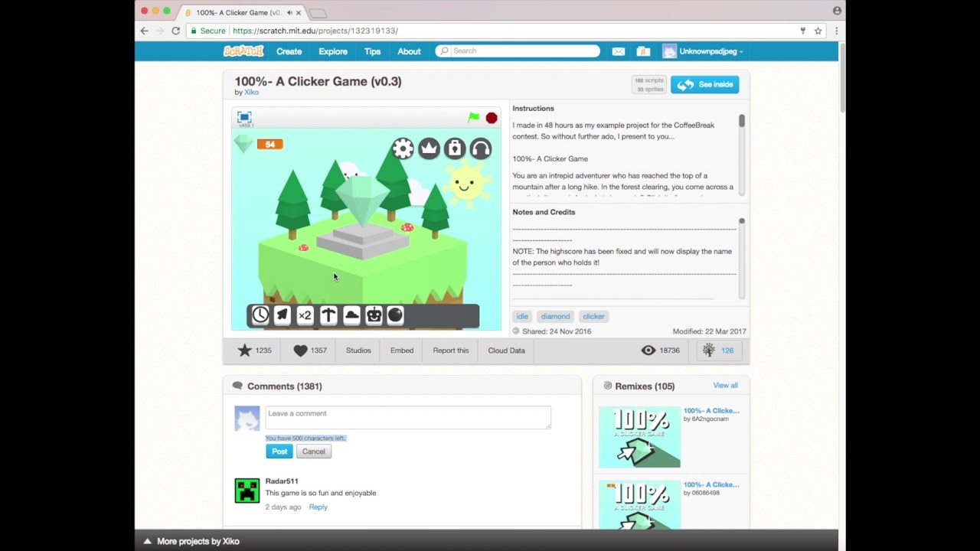Viewport: 980px width, 551px height.
Task: Select the bomb upgrade in shop bar
Action: [395, 315]
